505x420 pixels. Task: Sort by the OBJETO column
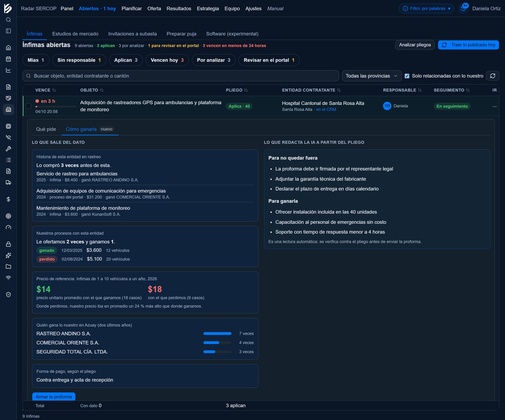tap(92, 90)
